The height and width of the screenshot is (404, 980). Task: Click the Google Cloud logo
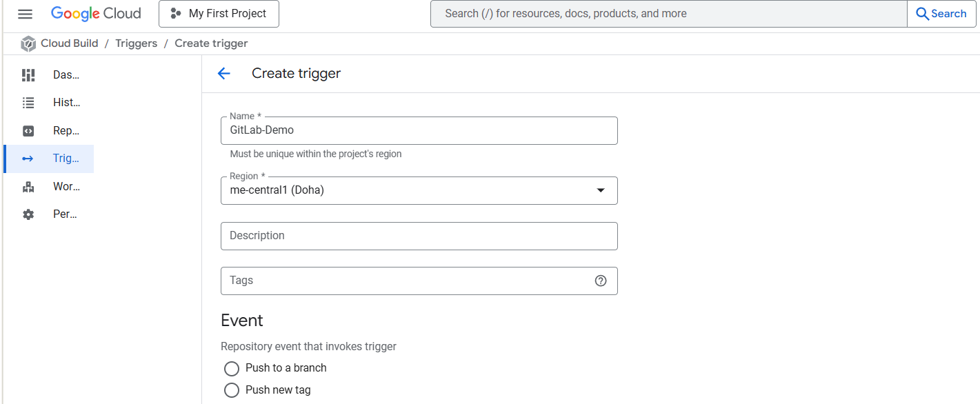[x=96, y=14]
